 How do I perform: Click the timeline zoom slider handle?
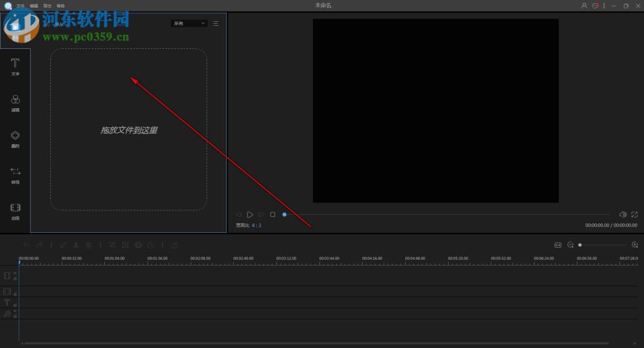pyautogui.click(x=580, y=245)
